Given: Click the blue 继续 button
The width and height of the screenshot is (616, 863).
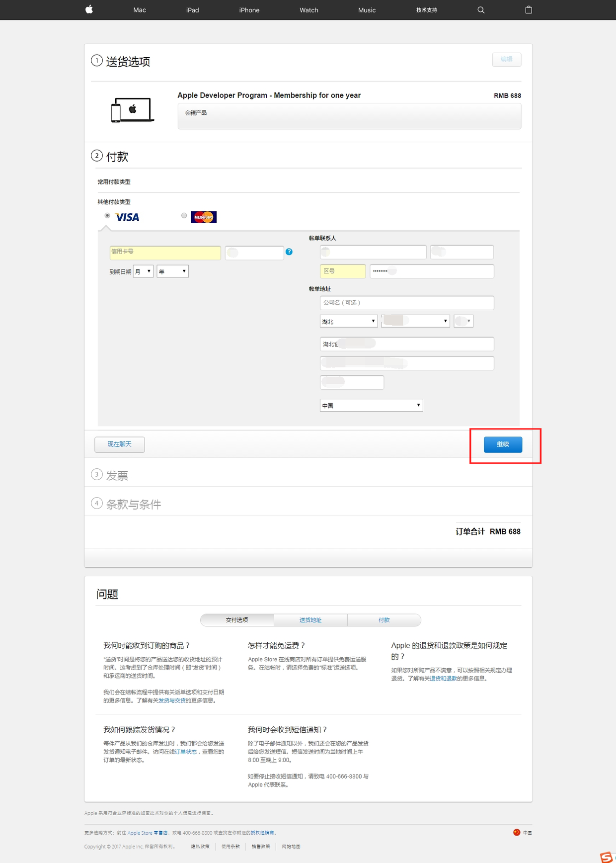Looking at the screenshot, I should 503,444.
